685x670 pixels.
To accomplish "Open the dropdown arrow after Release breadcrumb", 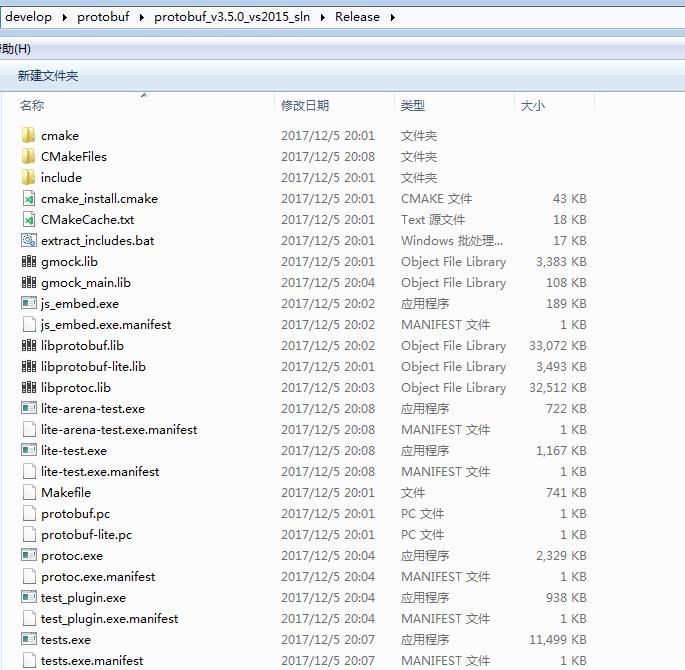I will 393,17.
